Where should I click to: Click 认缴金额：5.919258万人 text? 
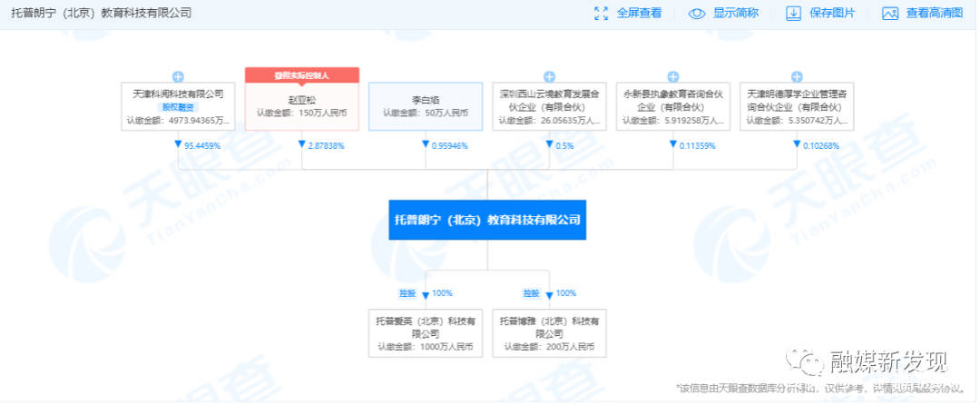673,121
